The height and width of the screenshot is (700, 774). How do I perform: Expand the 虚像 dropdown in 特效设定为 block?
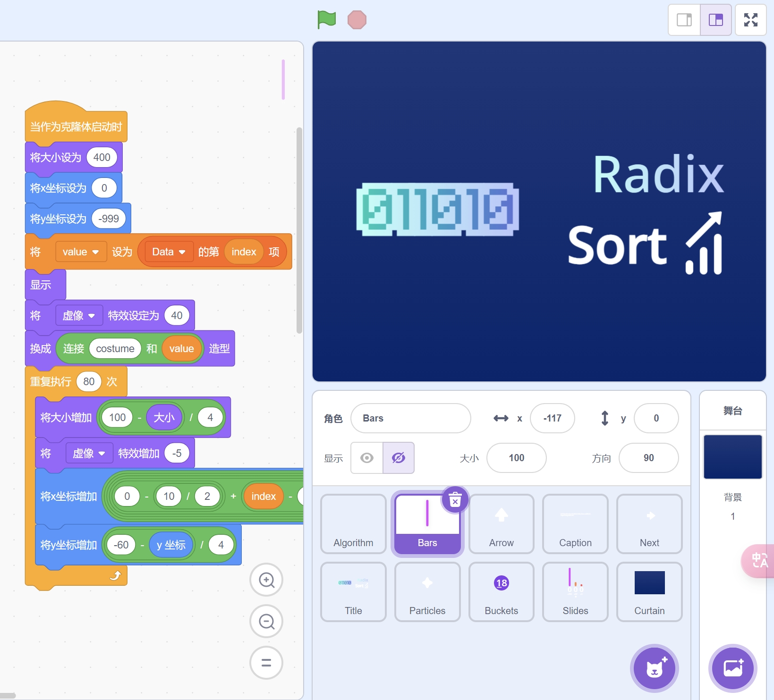pos(91,316)
